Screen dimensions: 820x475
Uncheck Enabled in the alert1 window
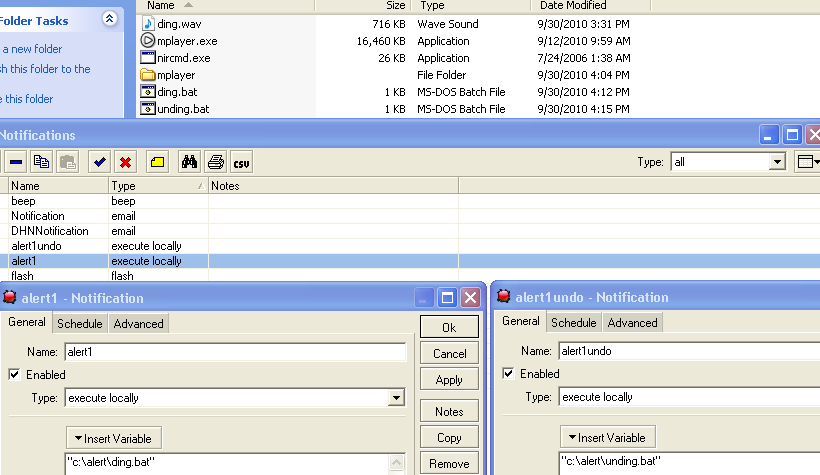click(x=14, y=374)
